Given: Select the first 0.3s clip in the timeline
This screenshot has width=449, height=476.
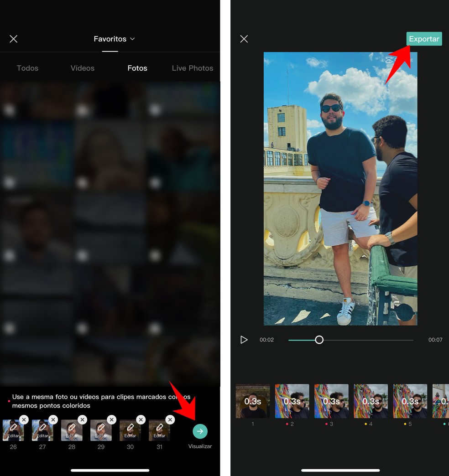Looking at the screenshot, I should tap(252, 401).
